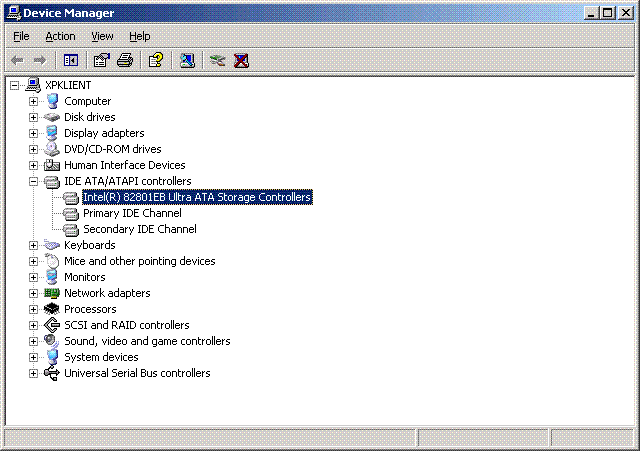
Task: Open the View menu
Action: pyautogui.click(x=102, y=36)
